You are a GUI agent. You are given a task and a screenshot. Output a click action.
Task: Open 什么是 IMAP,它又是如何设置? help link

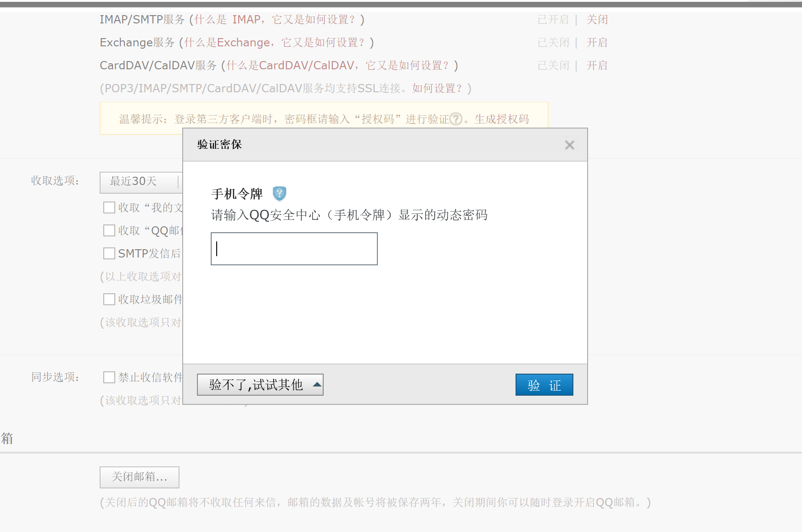click(275, 20)
